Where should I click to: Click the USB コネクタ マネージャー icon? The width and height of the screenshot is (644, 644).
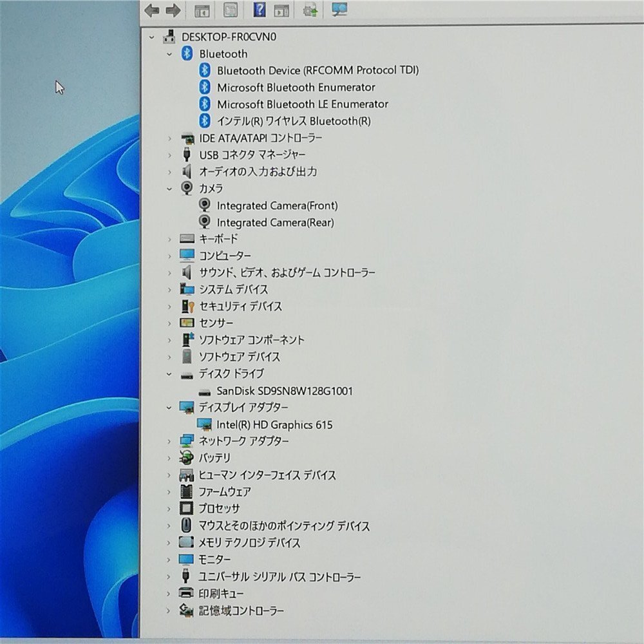point(187,155)
